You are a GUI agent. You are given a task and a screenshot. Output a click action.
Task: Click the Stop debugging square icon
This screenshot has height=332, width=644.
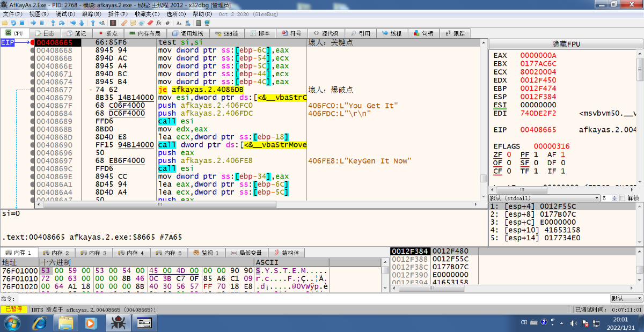coord(22,23)
